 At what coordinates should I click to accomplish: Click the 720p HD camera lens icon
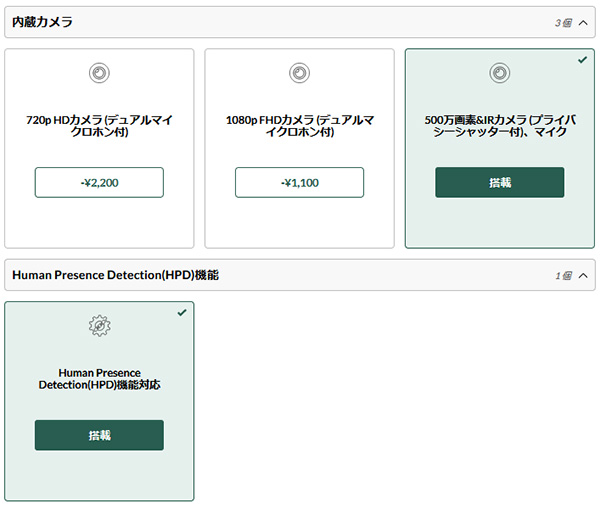(x=99, y=73)
